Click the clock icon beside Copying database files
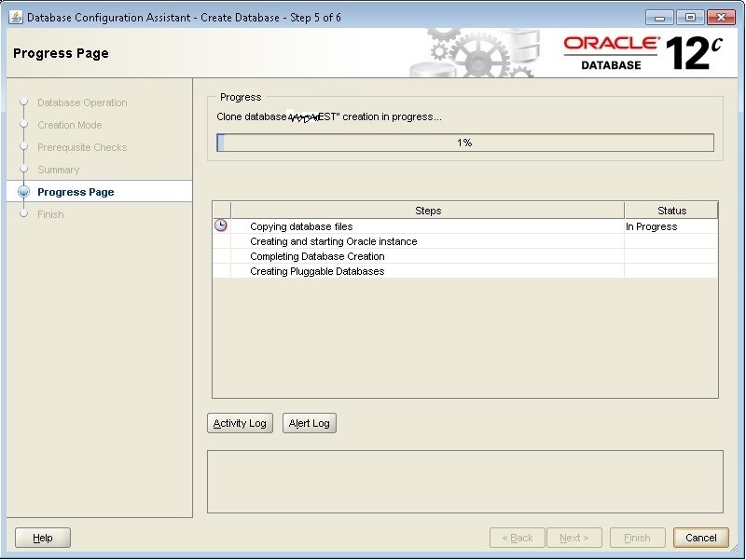The image size is (746, 560). [221, 225]
